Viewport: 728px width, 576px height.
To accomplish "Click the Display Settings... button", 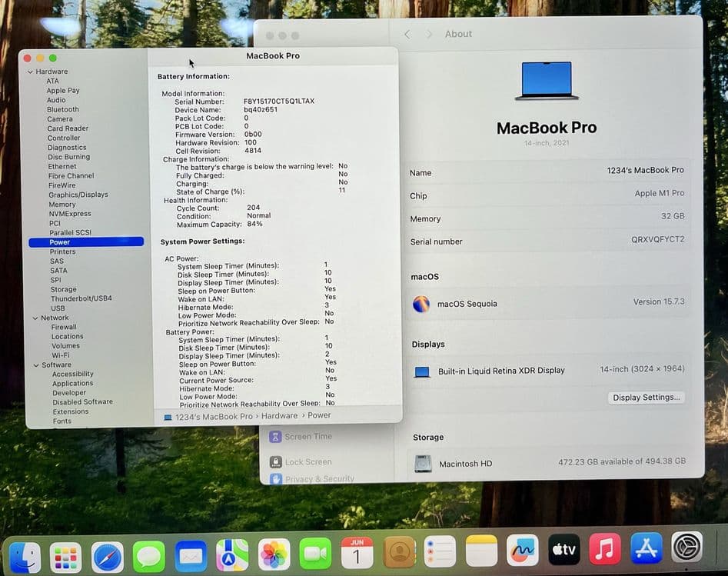I will 646,398.
